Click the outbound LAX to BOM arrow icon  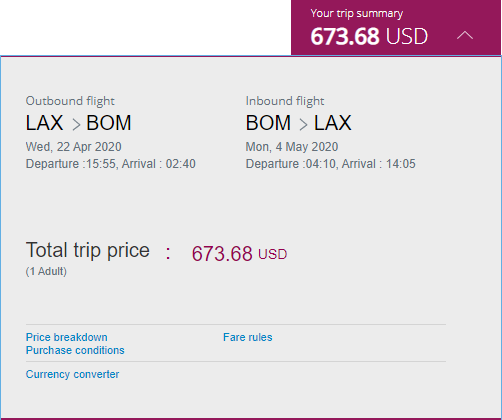coord(76,125)
